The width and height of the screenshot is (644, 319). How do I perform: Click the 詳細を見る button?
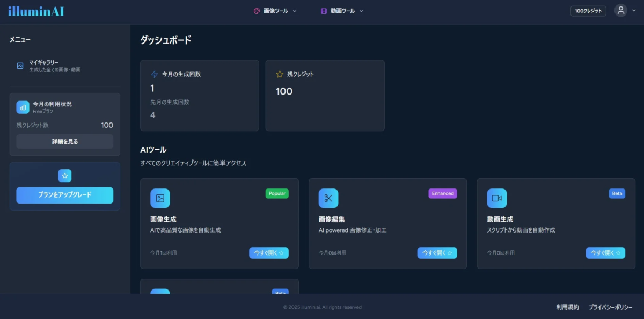[64, 141]
